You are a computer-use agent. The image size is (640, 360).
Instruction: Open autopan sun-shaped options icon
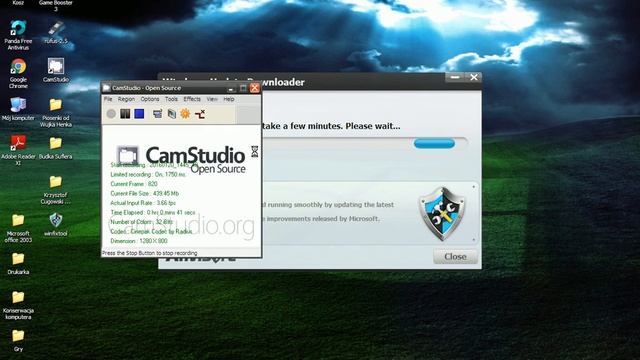click(185, 114)
